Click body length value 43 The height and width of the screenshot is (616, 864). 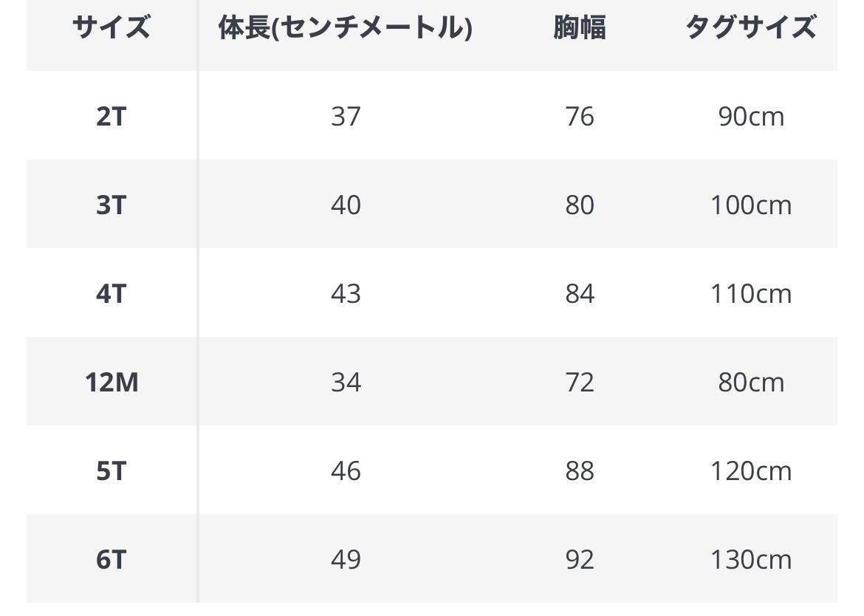[x=346, y=294]
